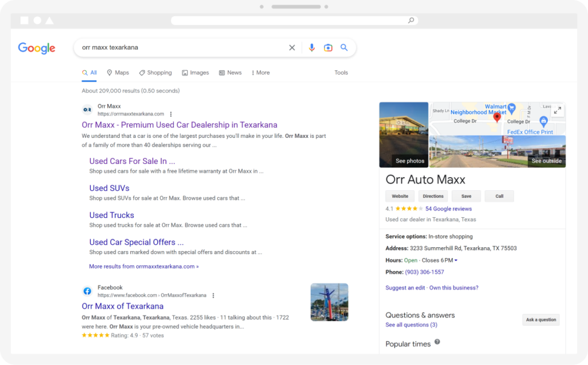Click the Google logo

[x=37, y=48]
